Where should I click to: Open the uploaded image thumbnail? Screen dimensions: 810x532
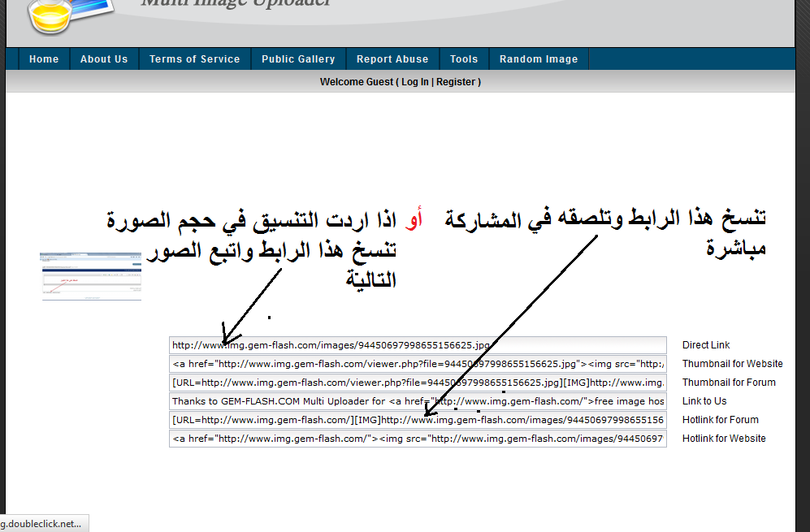click(91, 276)
